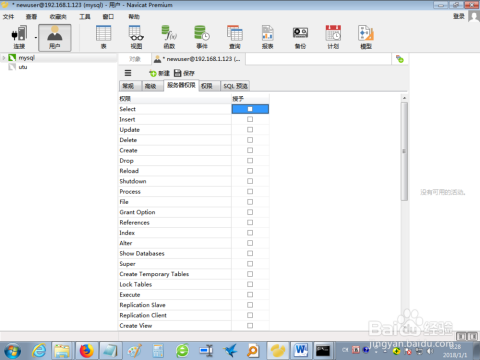The width and height of the screenshot is (480, 360).
Task: Open the Backup toolbar icon
Action: point(300,37)
